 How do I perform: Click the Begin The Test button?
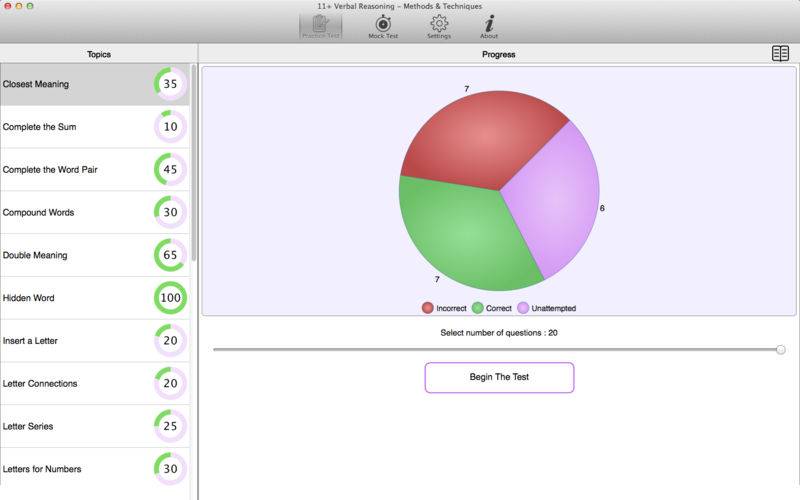tap(499, 378)
